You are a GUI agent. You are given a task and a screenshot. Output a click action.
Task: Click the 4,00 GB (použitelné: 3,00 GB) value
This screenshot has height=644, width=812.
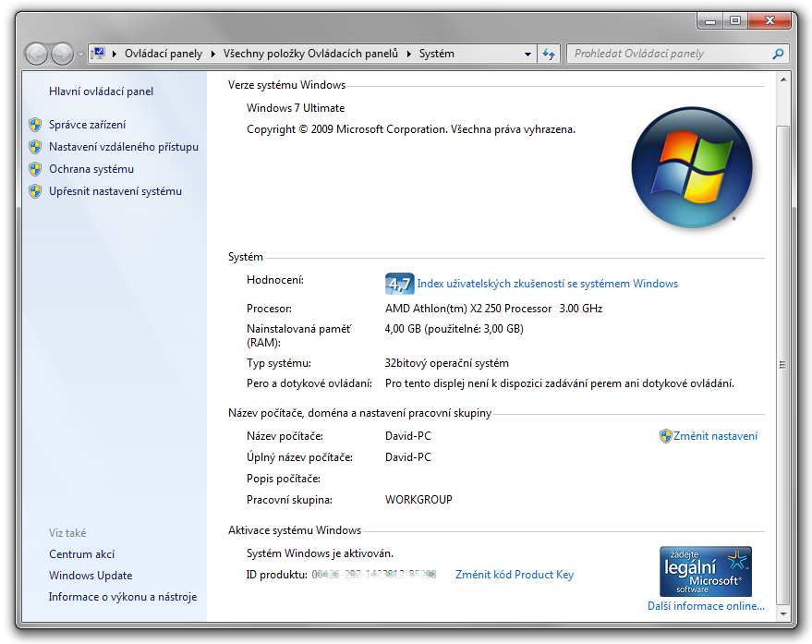[x=454, y=329]
